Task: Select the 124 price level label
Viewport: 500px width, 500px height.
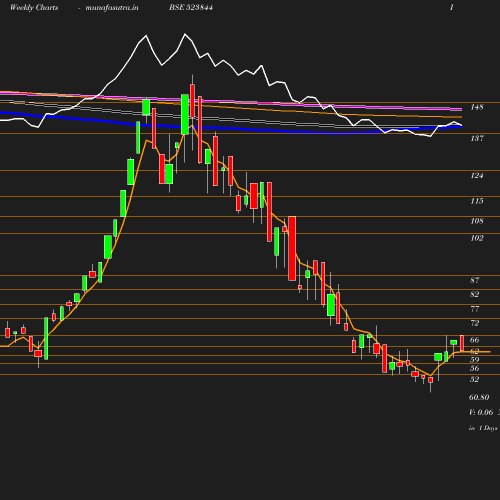Action: click(x=477, y=175)
